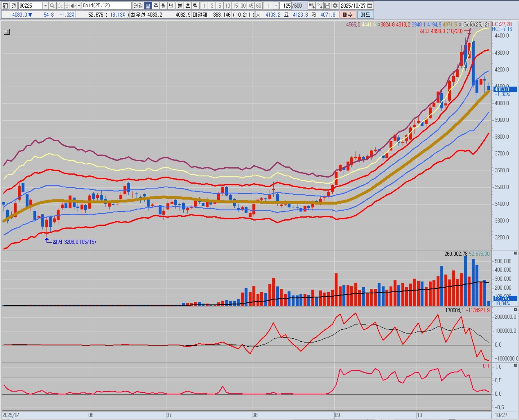Click the 125 bar count input field
Image resolution: width=519 pixels, height=420 pixels.
point(286,5)
